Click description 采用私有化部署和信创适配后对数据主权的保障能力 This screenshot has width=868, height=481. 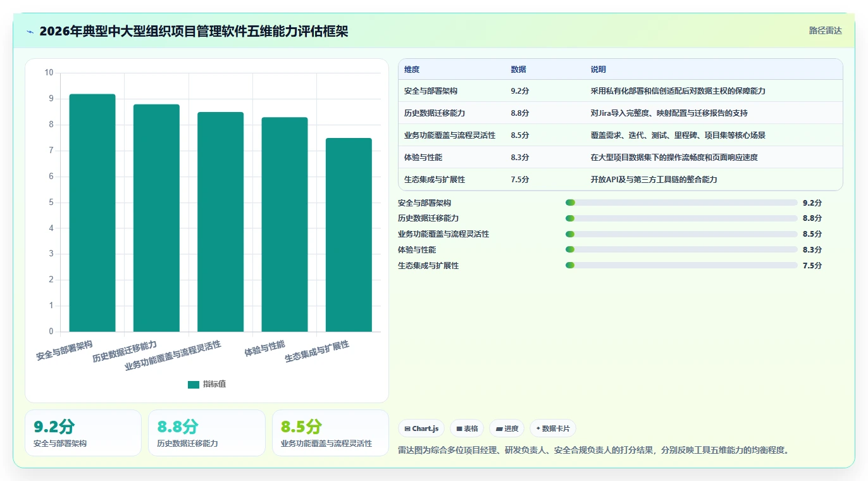pyautogui.click(x=678, y=91)
